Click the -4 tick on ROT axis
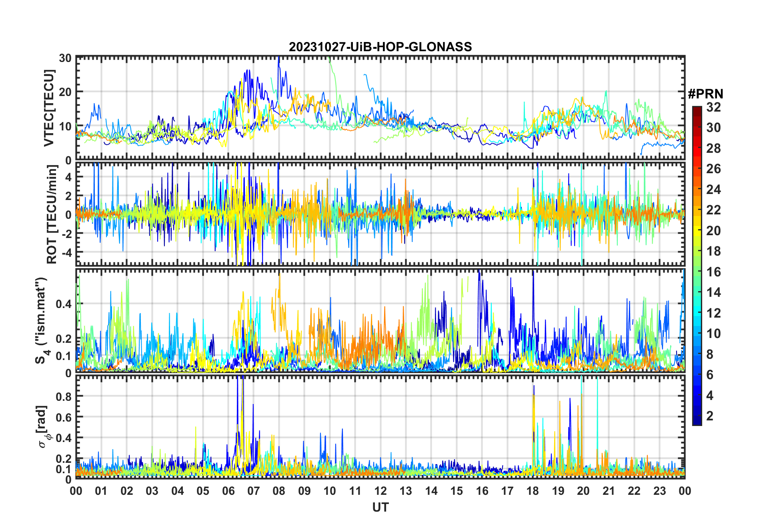 (65, 253)
